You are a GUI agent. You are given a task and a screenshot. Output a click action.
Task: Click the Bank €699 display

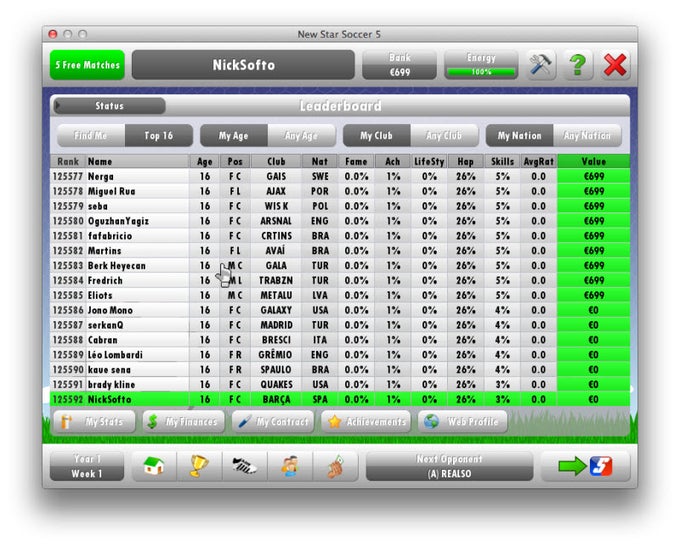point(399,65)
